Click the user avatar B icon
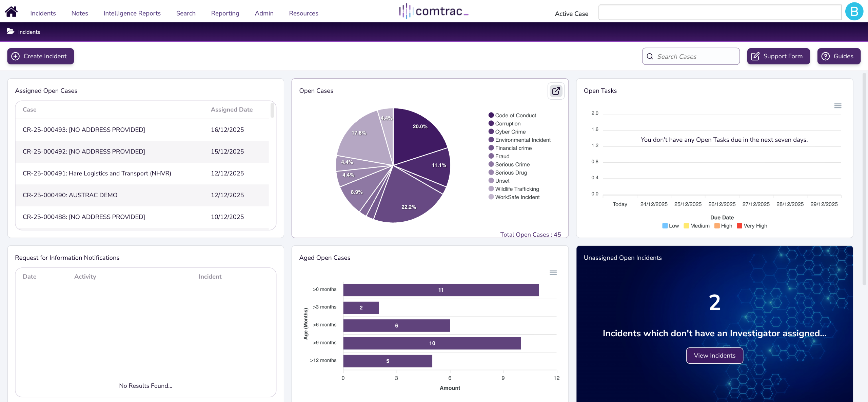 [x=854, y=12]
